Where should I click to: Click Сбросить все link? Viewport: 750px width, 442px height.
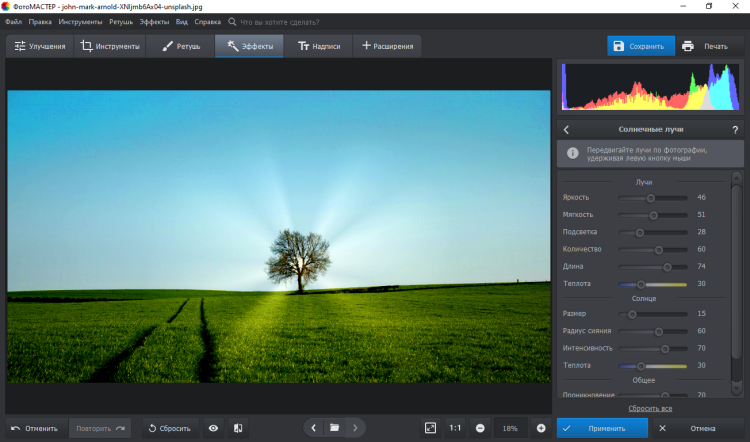pos(650,409)
